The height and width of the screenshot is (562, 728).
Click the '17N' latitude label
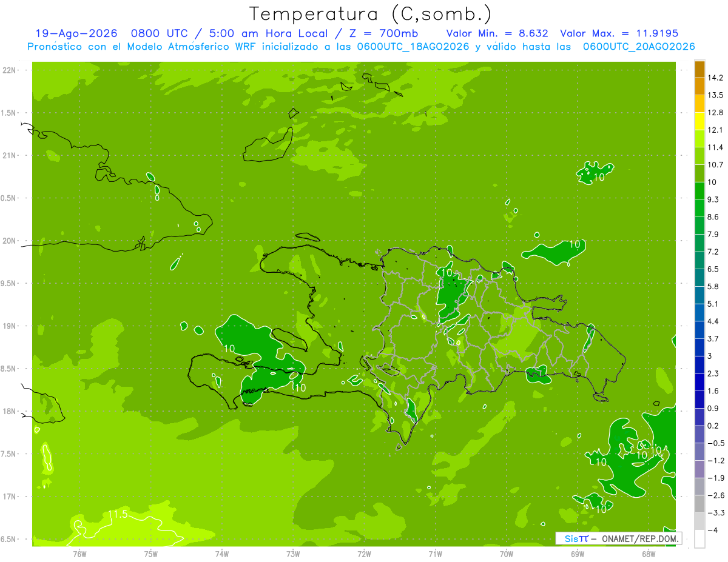pos(9,497)
